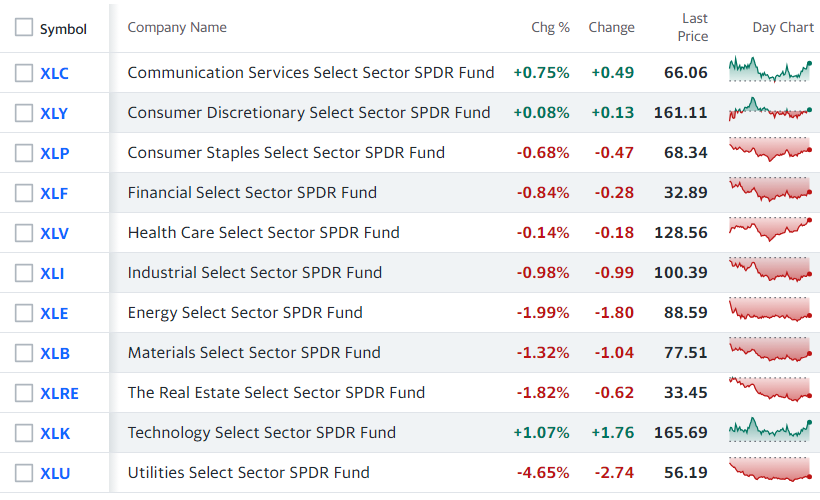Sort by the Change column header
Screen dimensions: 820x500
tap(611, 28)
